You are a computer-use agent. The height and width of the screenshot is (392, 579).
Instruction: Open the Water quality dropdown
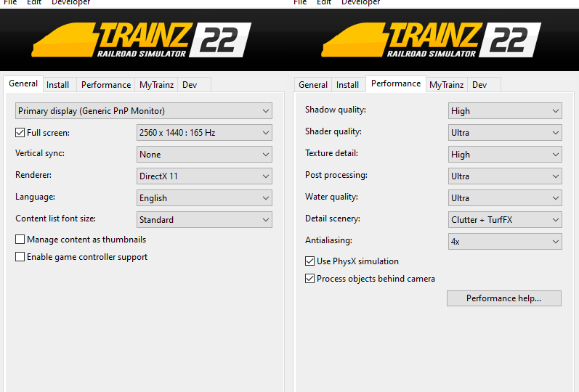pos(505,198)
